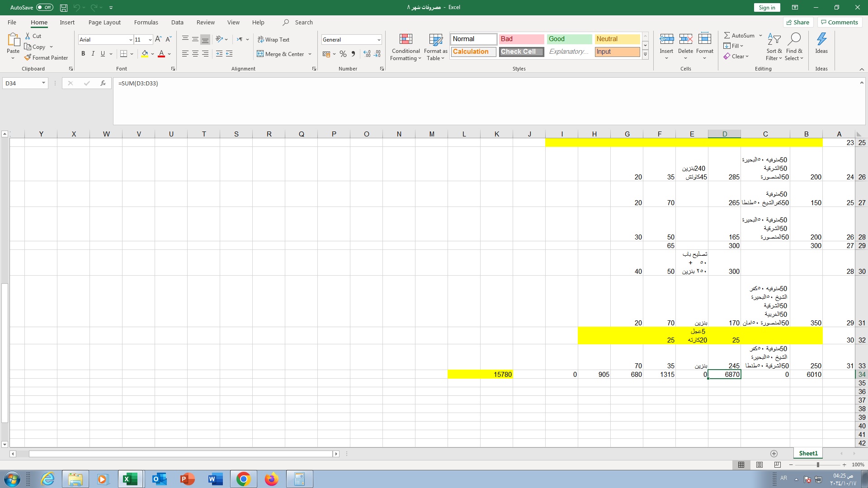This screenshot has height=488, width=868.
Task: Click the zoom slider handle
Action: click(x=817, y=465)
